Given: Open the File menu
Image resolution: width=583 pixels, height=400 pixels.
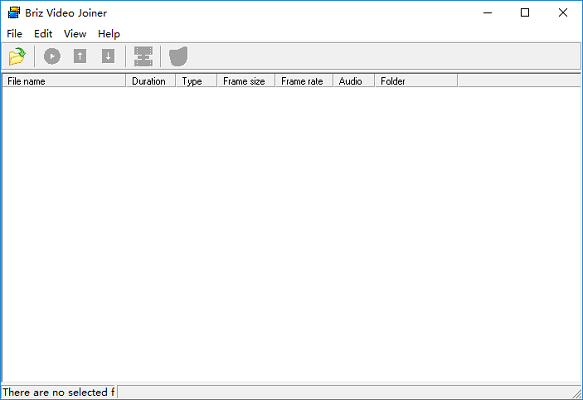Looking at the screenshot, I should pos(14,34).
